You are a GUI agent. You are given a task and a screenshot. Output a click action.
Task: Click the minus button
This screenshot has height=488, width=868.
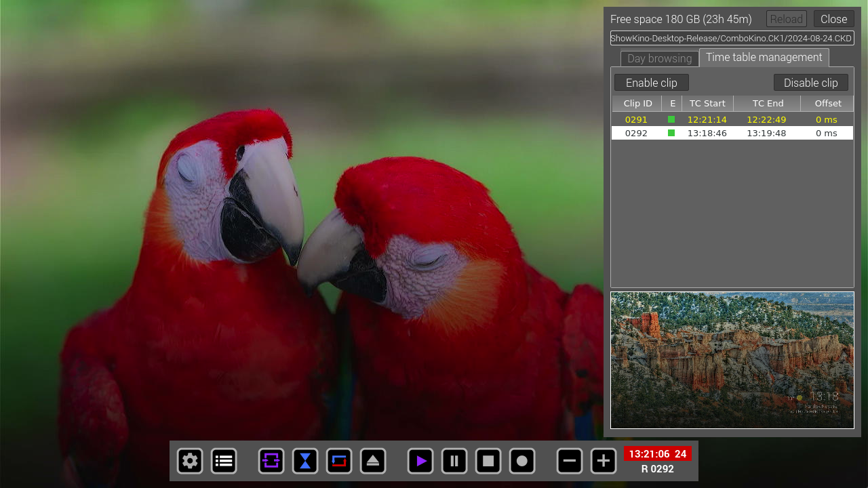pyautogui.click(x=570, y=461)
